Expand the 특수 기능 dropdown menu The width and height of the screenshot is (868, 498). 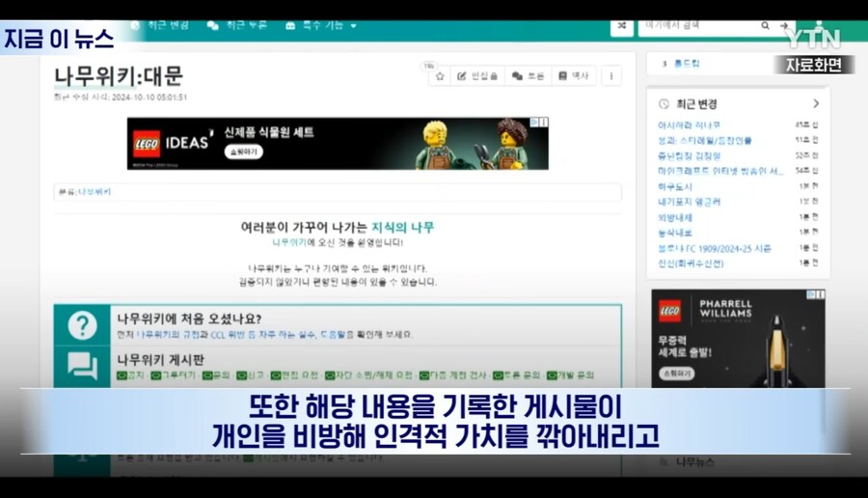click(321, 25)
